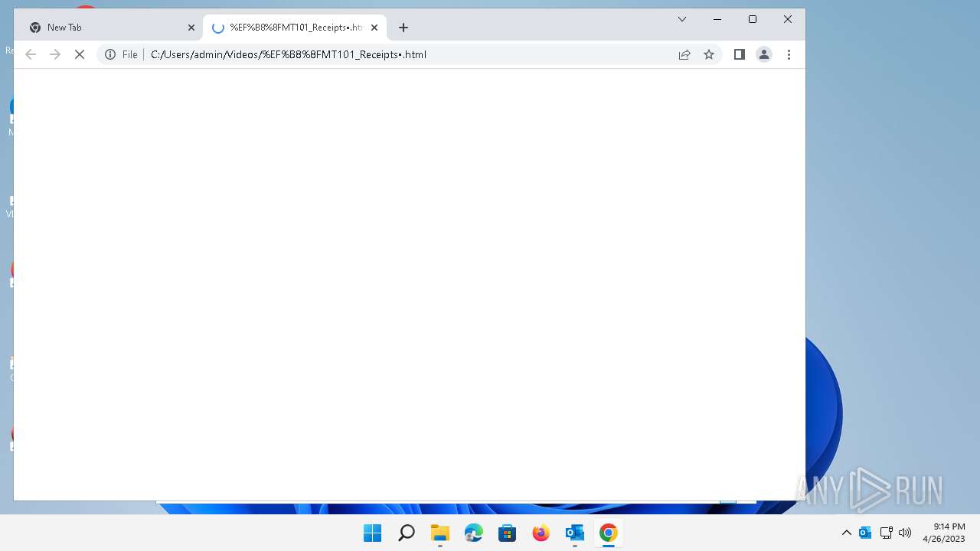980x551 pixels.
Task: View site information File icon
Action: (x=121, y=54)
